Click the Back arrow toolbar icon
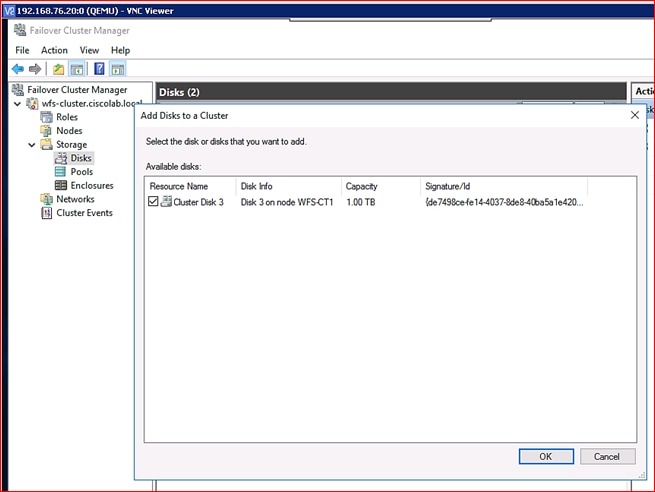Viewport: 655px width, 492px height. point(18,68)
